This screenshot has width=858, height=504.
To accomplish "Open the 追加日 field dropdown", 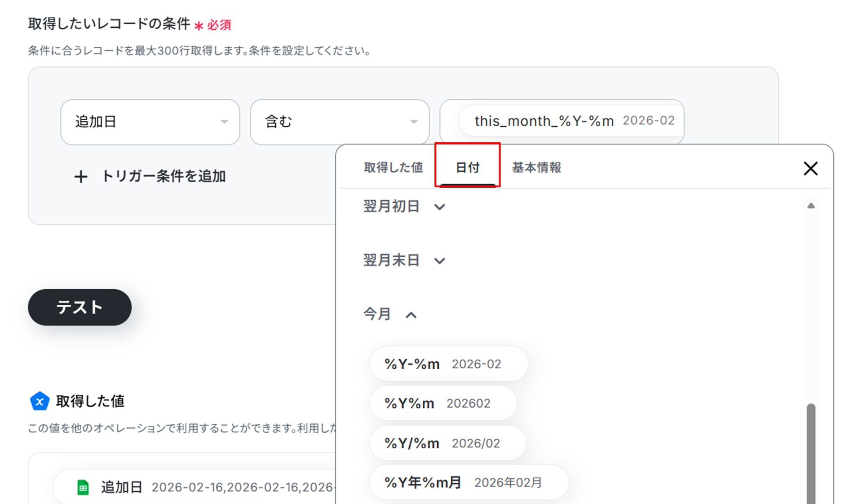I will click(150, 122).
